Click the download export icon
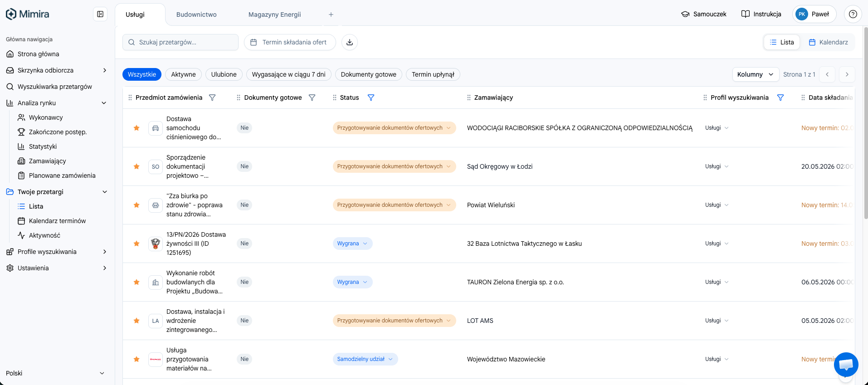The height and width of the screenshot is (385, 868). [350, 42]
